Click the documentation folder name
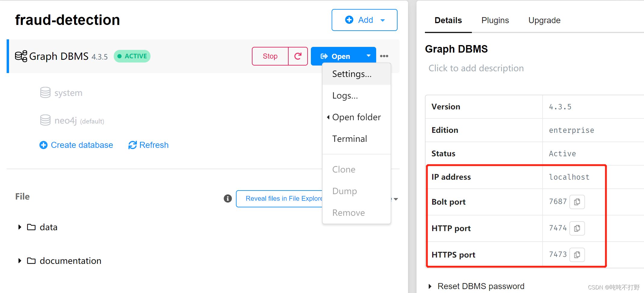 coord(70,261)
